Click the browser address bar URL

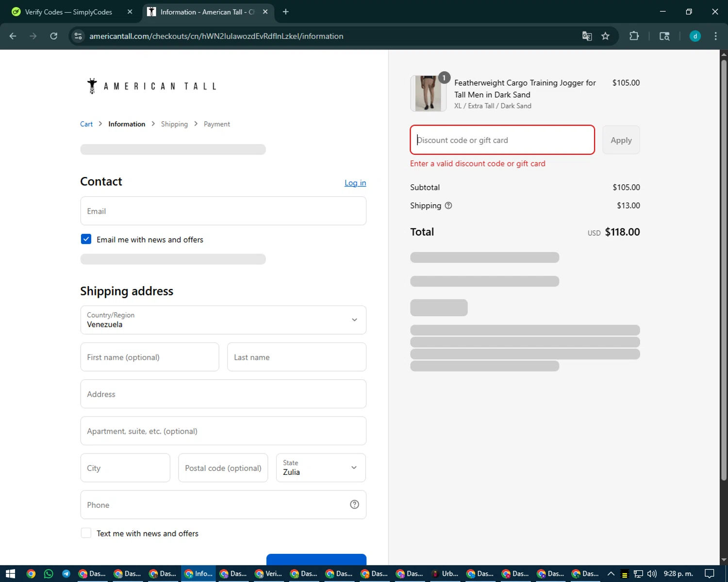(216, 36)
